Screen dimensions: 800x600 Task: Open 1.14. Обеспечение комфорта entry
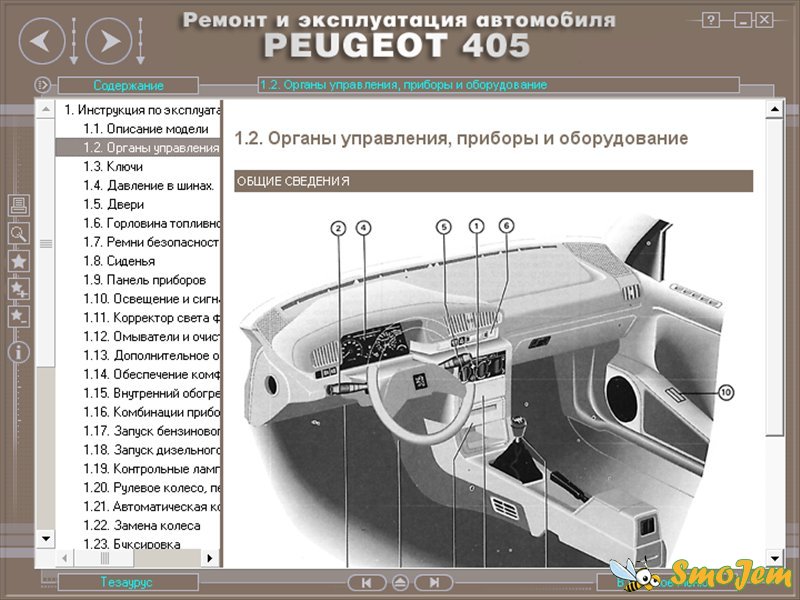coord(152,374)
